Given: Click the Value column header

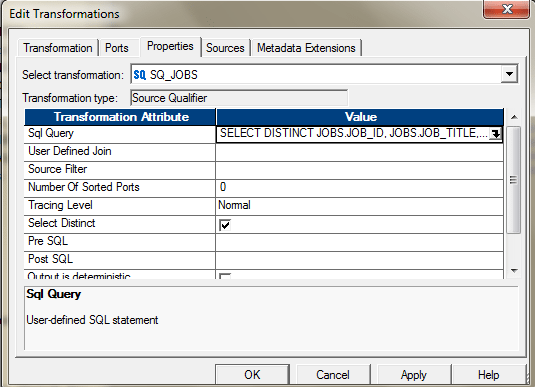Looking at the screenshot, I should (360, 117).
